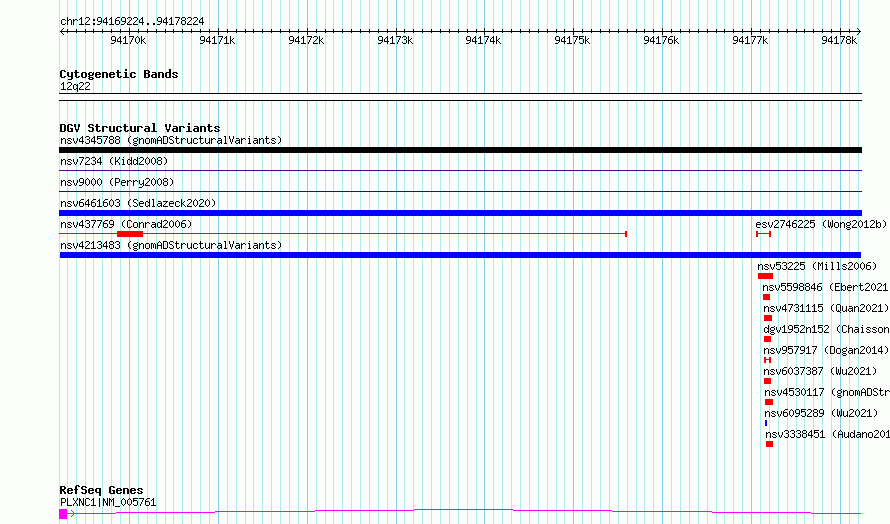This screenshot has height=524, width=890.
Task: Open the nsv957917 (Dogan2014) label
Action: pyautogui.click(x=826, y=350)
